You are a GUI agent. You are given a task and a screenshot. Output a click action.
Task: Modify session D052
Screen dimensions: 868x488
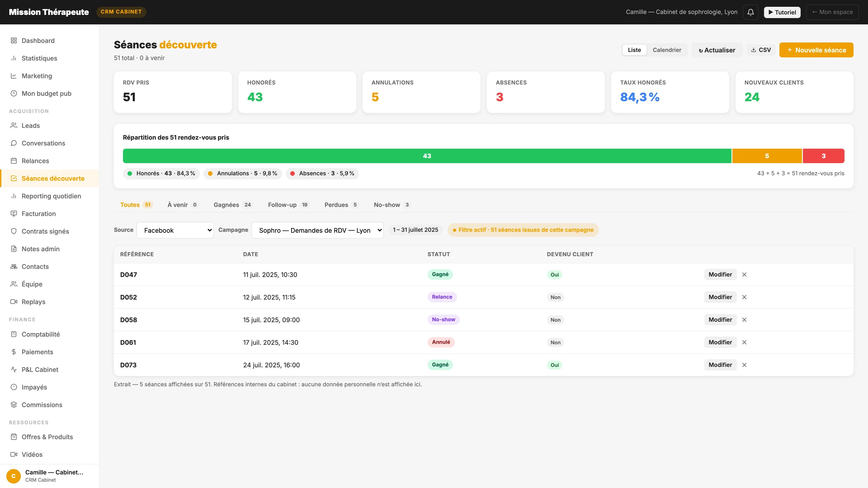[720, 297]
